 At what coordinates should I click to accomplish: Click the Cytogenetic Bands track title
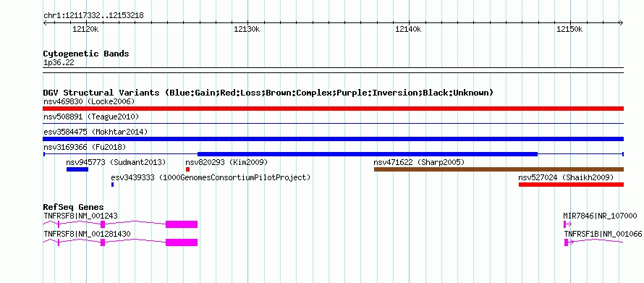pos(86,54)
